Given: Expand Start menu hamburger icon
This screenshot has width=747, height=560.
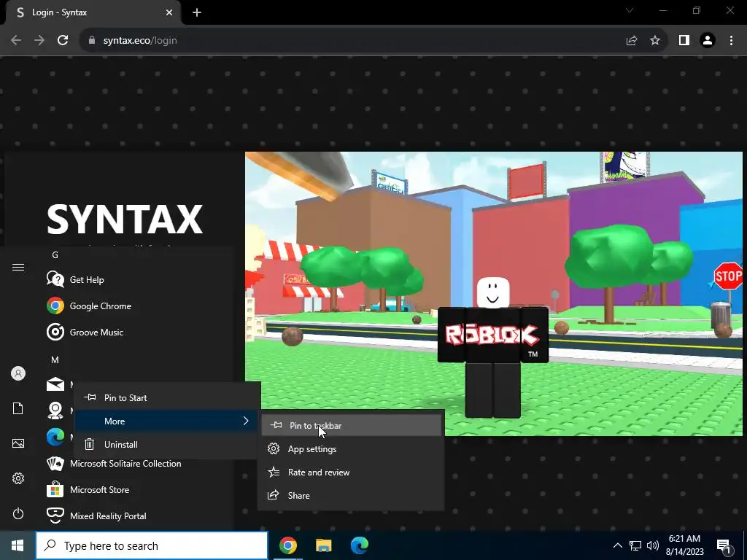Looking at the screenshot, I should coord(18,267).
